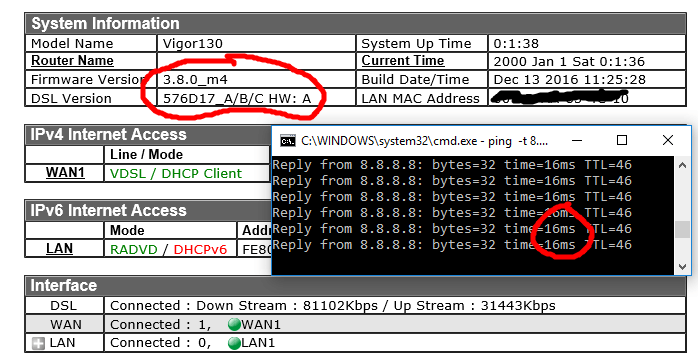Click the Firmware Version label
This screenshot has width=698, height=364.
click(89, 80)
